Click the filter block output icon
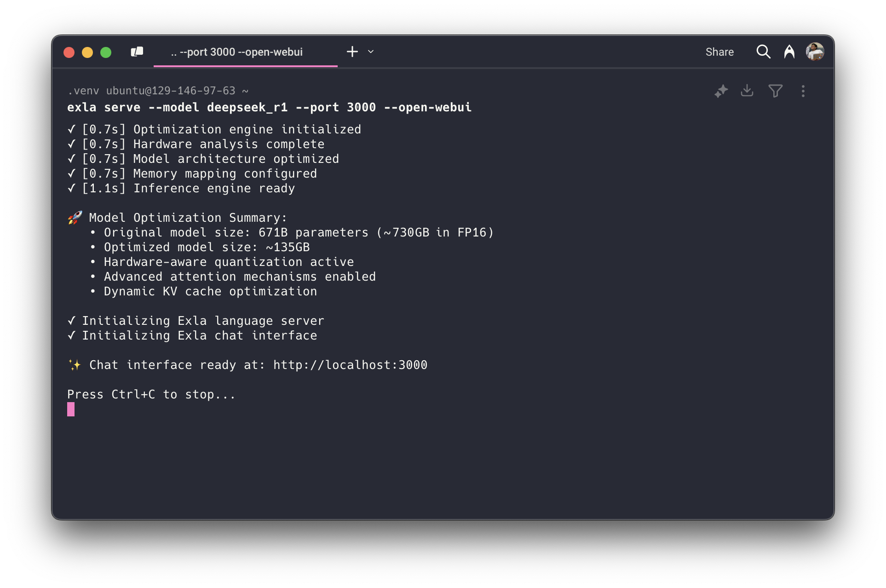Screen dimensions: 886x588 tap(775, 91)
